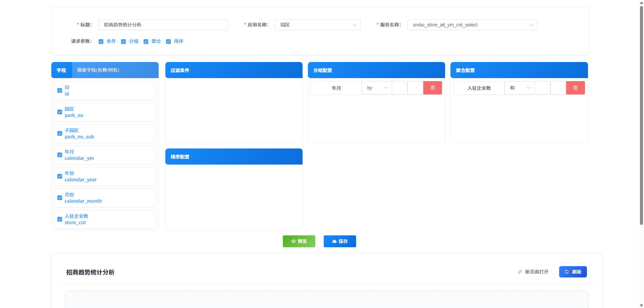Disable the 排序 request parameter
This screenshot has height=308, width=644.
pyautogui.click(x=168, y=42)
